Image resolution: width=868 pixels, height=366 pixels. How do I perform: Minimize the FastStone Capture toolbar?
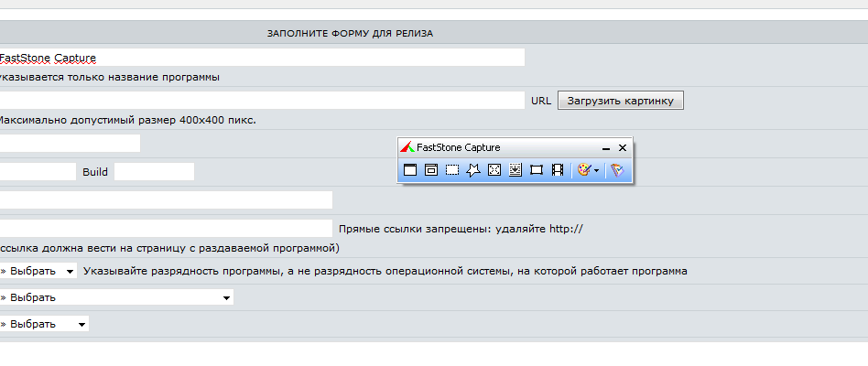[x=605, y=147]
